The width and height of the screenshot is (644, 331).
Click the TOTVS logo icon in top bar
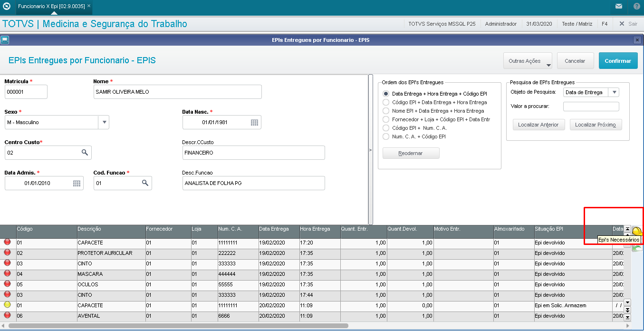coord(7,7)
